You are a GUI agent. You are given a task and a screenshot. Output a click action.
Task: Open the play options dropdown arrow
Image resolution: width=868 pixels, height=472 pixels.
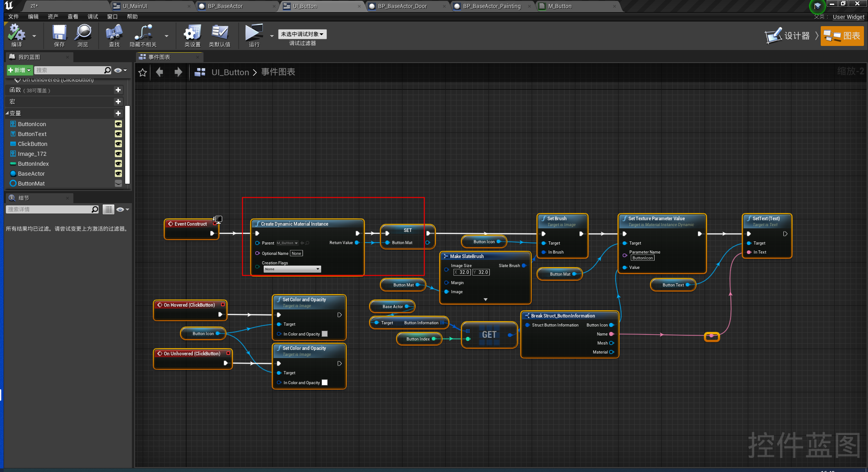(x=271, y=36)
